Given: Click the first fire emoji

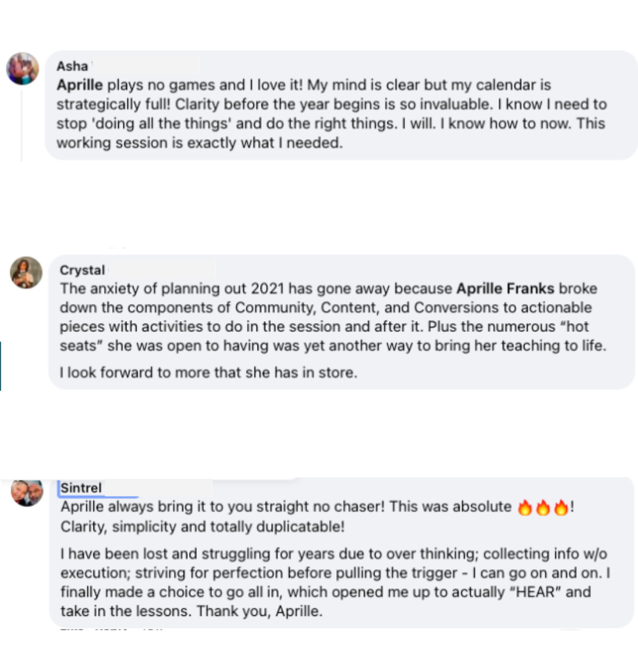Looking at the screenshot, I should [x=525, y=507].
